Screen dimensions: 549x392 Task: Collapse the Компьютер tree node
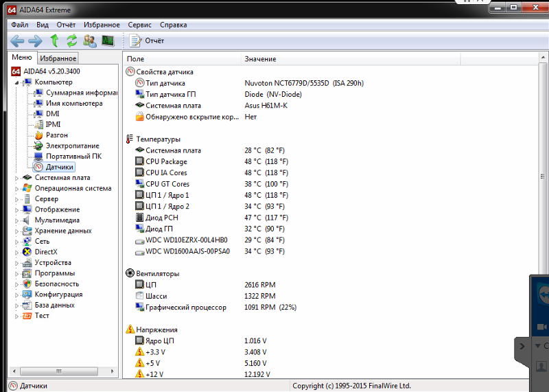pyautogui.click(x=16, y=82)
